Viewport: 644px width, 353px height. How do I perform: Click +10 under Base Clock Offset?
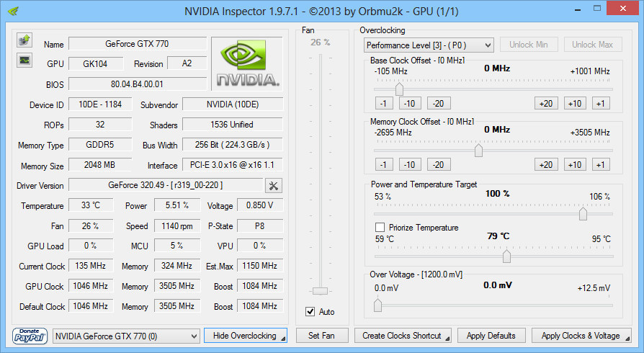pyautogui.click(x=575, y=104)
